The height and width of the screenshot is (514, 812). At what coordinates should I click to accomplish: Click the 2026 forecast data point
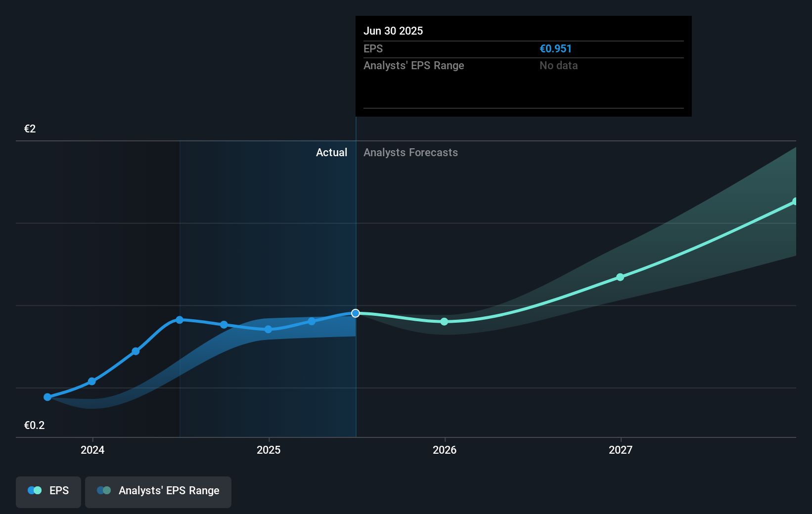click(445, 322)
